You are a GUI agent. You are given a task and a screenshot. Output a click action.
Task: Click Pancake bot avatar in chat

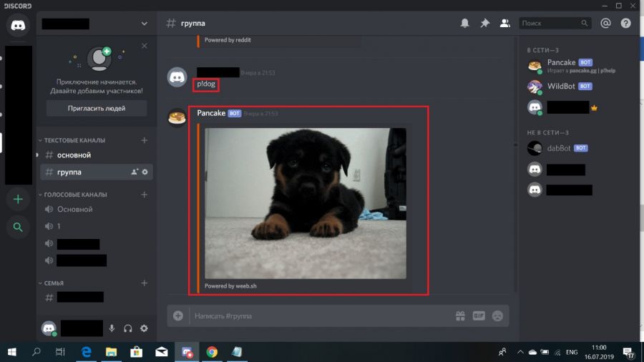click(x=177, y=117)
